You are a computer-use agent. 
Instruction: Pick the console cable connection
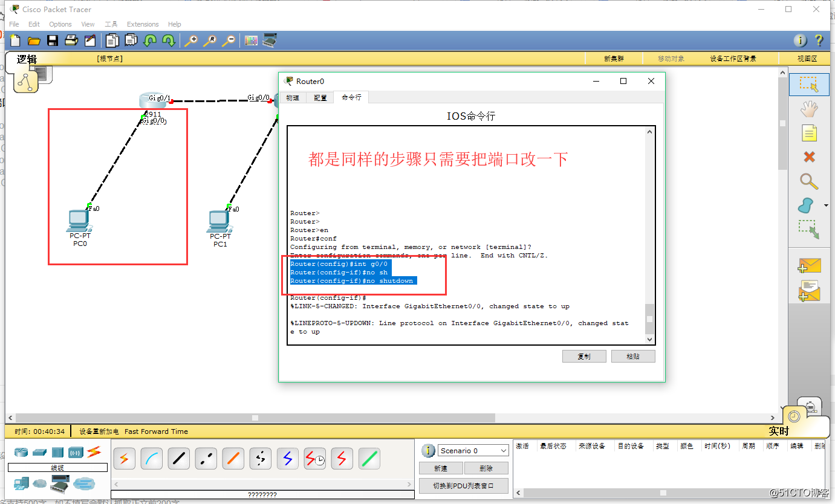pyautogui.click(x=152, y=459)
